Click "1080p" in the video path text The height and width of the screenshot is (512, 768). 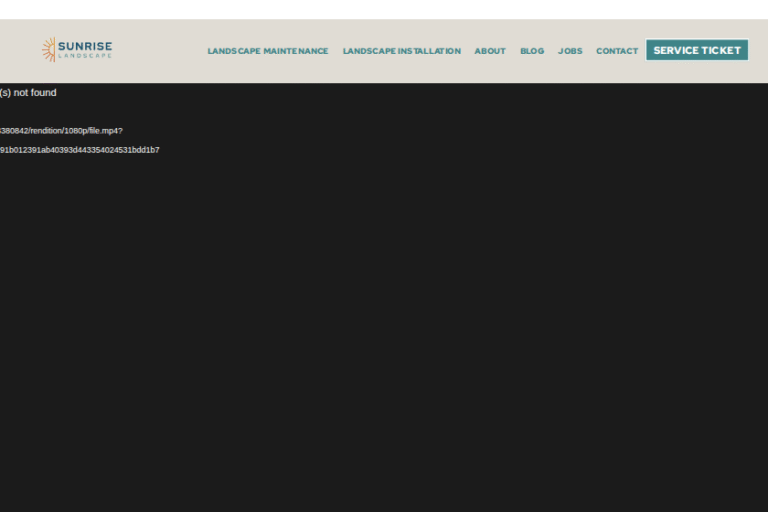pos(76,131)
